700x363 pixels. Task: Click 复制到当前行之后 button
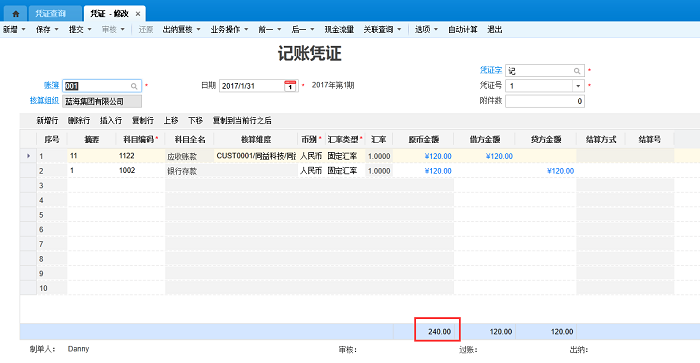coord(242,121)
